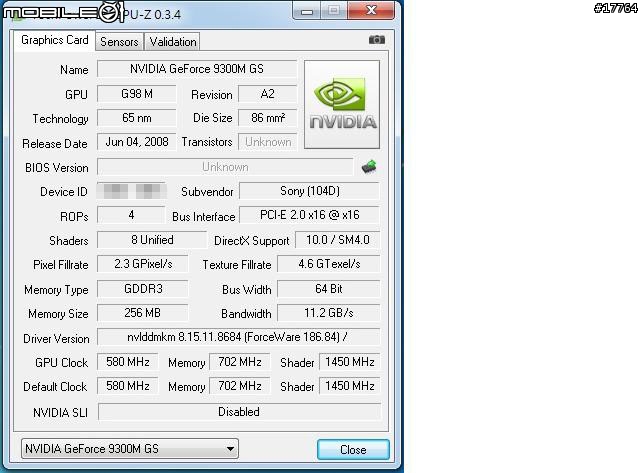Click the 'Texture Fillrate' label

(x=237, y=265)
